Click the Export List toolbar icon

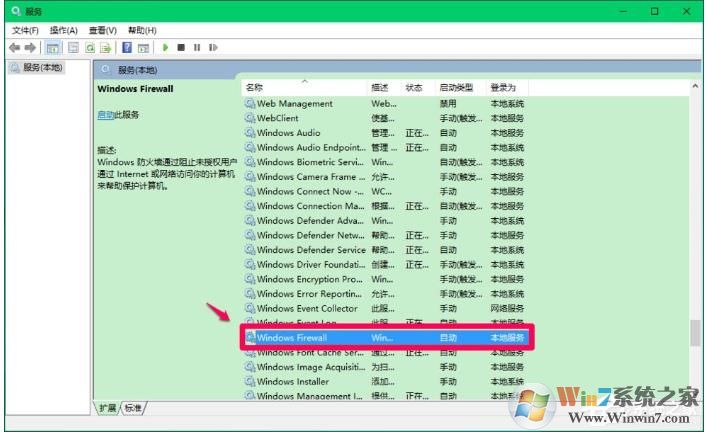105,47
